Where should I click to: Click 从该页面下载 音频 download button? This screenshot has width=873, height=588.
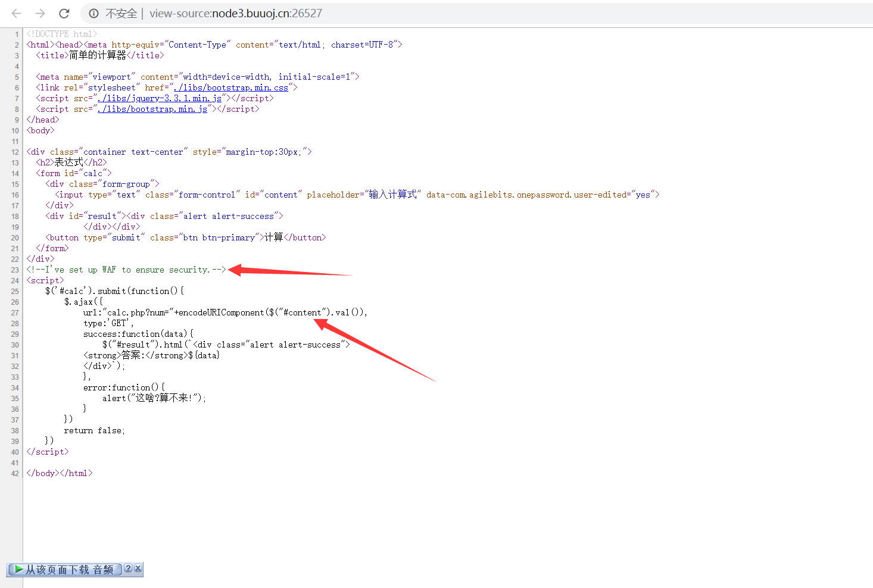pos(65,570)
